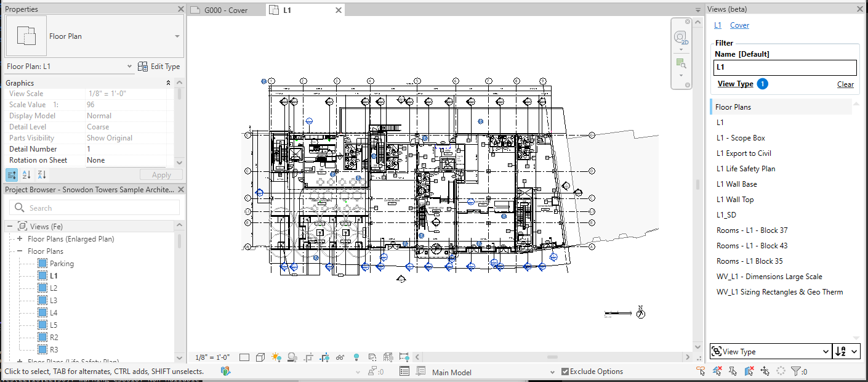The width and height of the screenshot is (868, 382).
Task: Toggle Visual Style in view control bar
Action: tap(260, 357)
